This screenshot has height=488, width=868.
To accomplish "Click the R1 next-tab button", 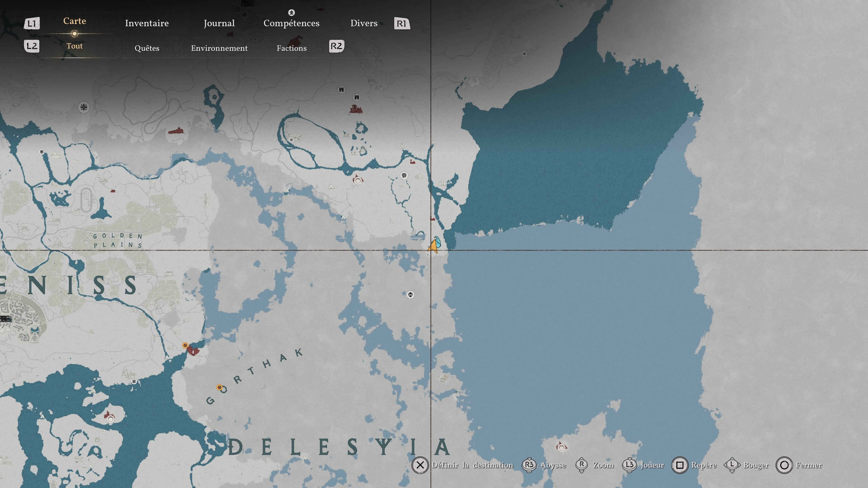I will 402,23.
